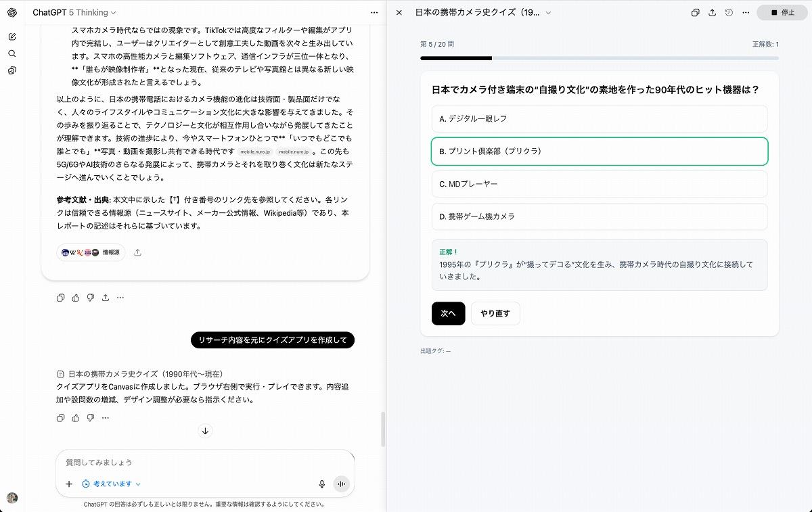Click the 次へ button
812x512 pixels.
(x=448, y=313)
